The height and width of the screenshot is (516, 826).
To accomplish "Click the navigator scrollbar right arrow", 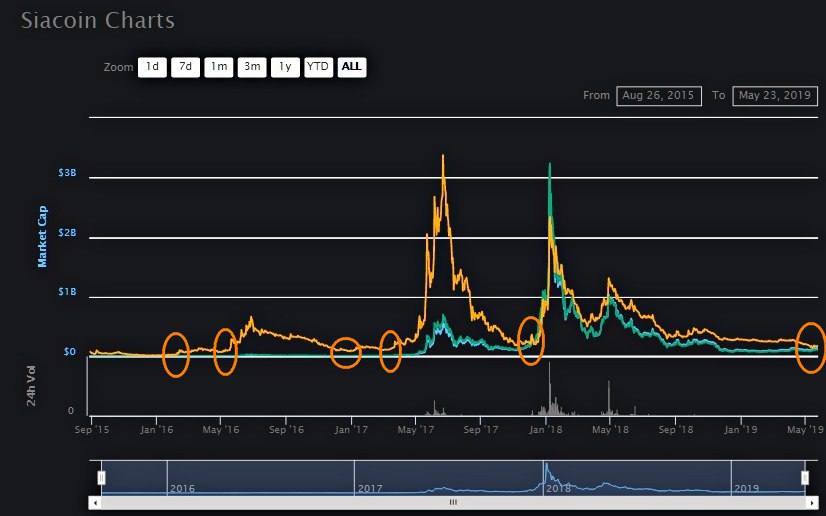I will click(x=812, y=503).
